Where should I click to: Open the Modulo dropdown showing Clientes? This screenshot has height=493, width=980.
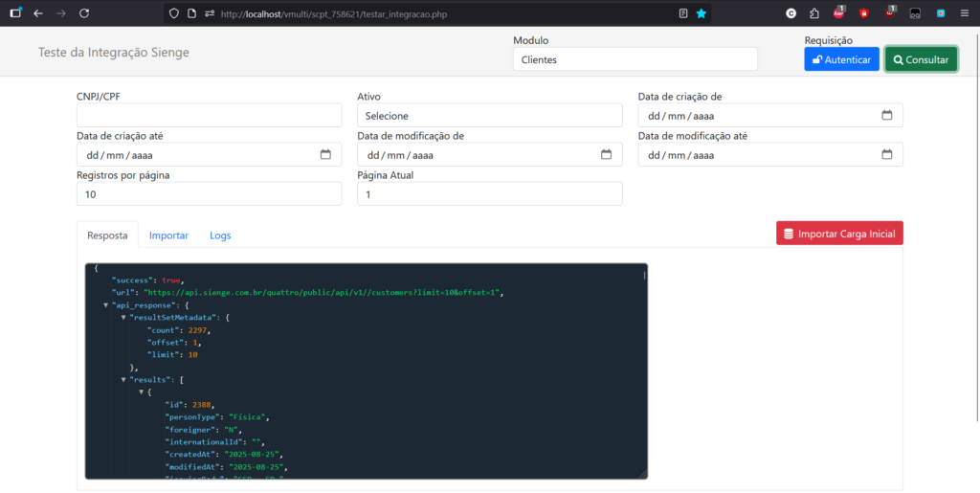click(x=635, y=59)
